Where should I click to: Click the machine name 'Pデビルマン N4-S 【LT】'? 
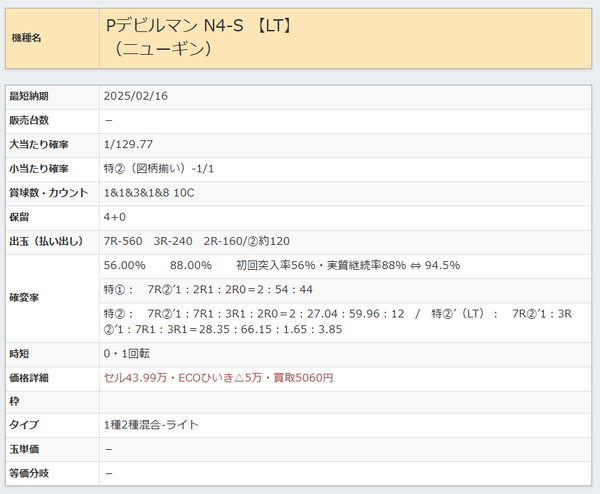(x=200, y=26)
